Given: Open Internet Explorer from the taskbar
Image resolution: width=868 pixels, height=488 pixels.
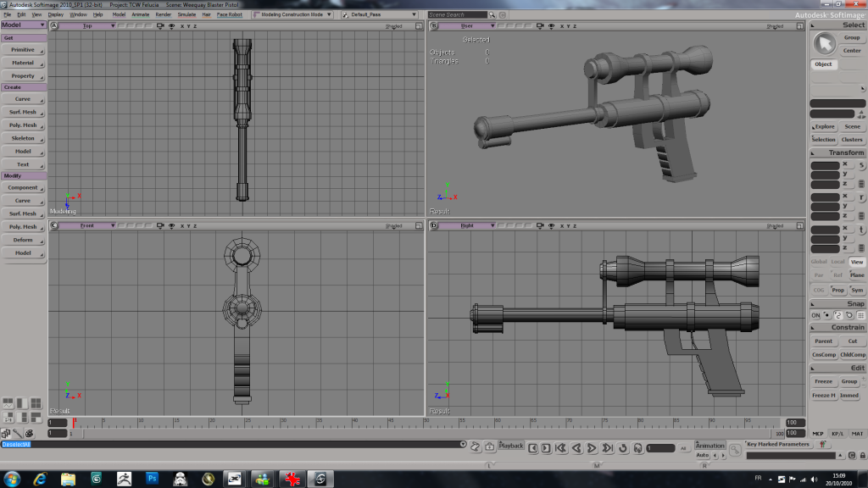Looking at the screenshot, I should point(40,479).
